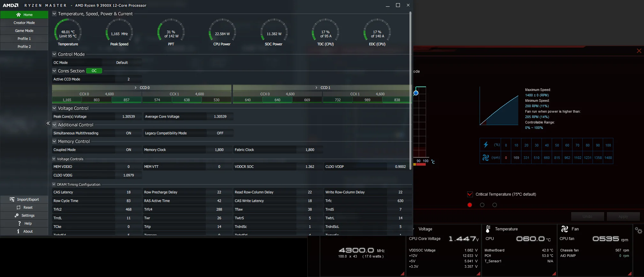Viewport: 644px width, 277px height.
Task: Click the 1480 rpm cell in fan table
Action: pyautogui.click(x=608, y=158)
